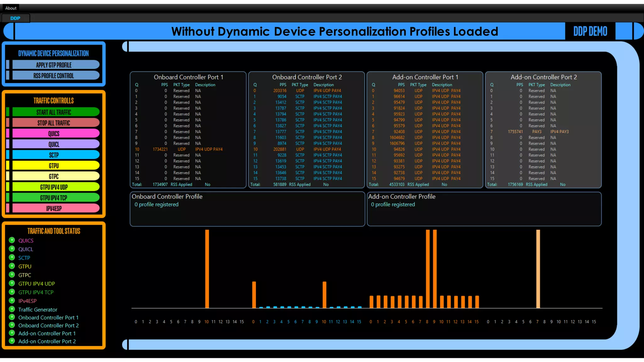Screen dimensions: 644x362
Task: Select the Onboard Controller Port 1 title
Action: pos(188,77)
